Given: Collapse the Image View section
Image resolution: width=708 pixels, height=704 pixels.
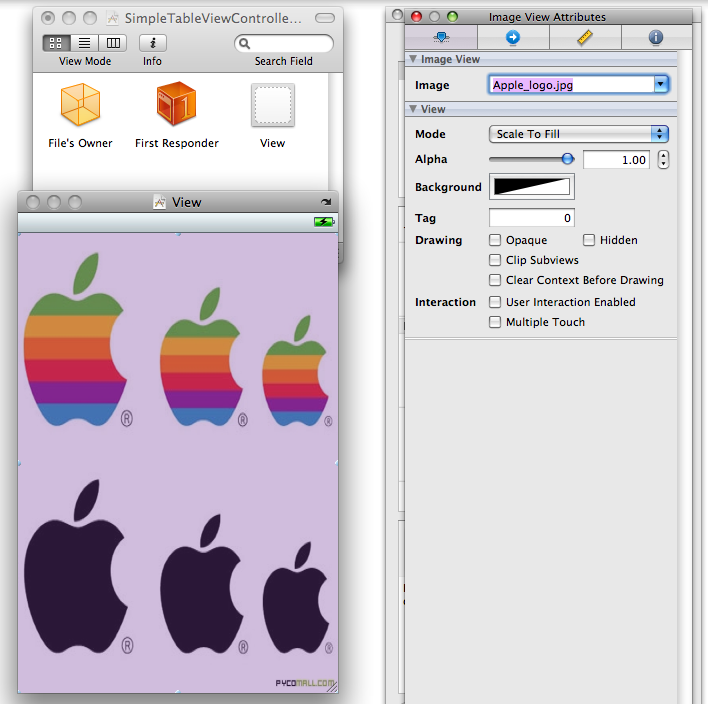Looking at the screenshot, I should 413,59.
